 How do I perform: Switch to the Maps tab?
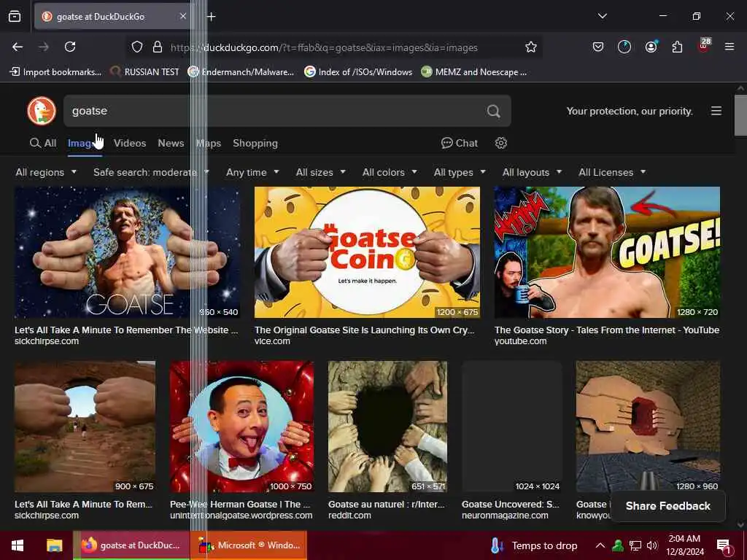tap(209, 143)
